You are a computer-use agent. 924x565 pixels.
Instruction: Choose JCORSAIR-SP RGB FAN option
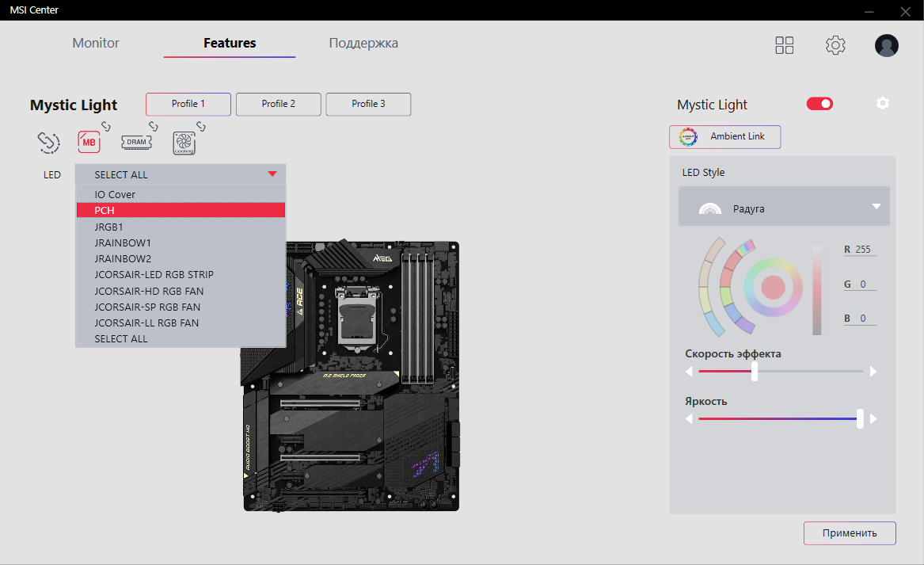(181, 307)
